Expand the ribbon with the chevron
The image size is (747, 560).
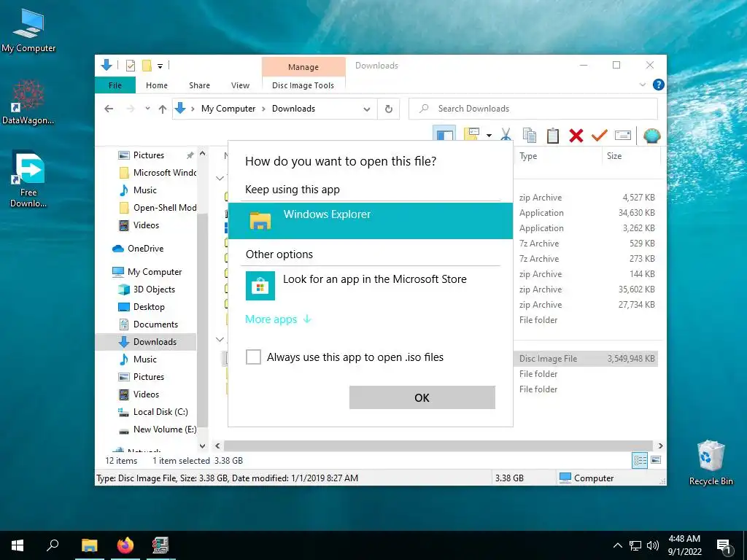(642, 85)
